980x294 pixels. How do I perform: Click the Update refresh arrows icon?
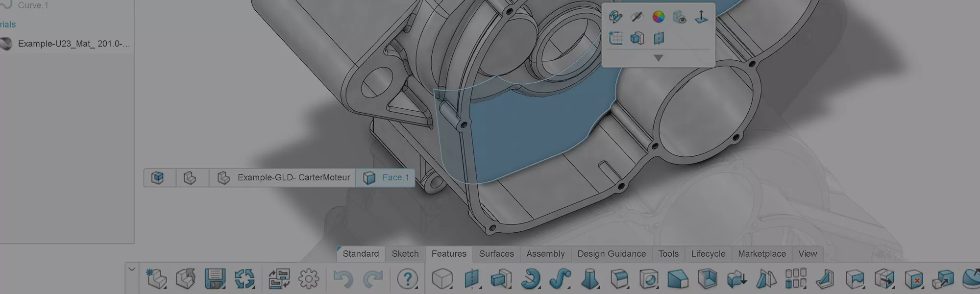tap(245, 278)
